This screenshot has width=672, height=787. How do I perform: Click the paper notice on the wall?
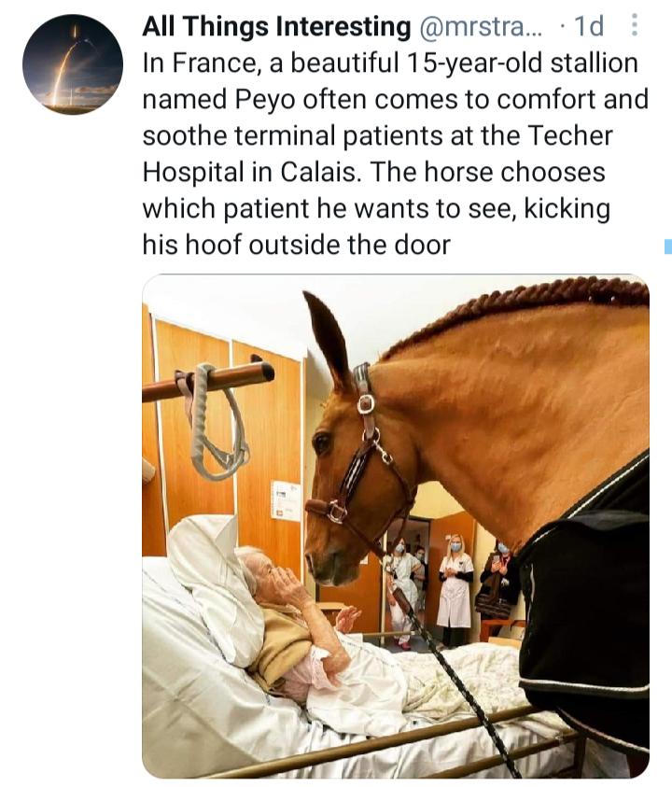click(285, 500)
